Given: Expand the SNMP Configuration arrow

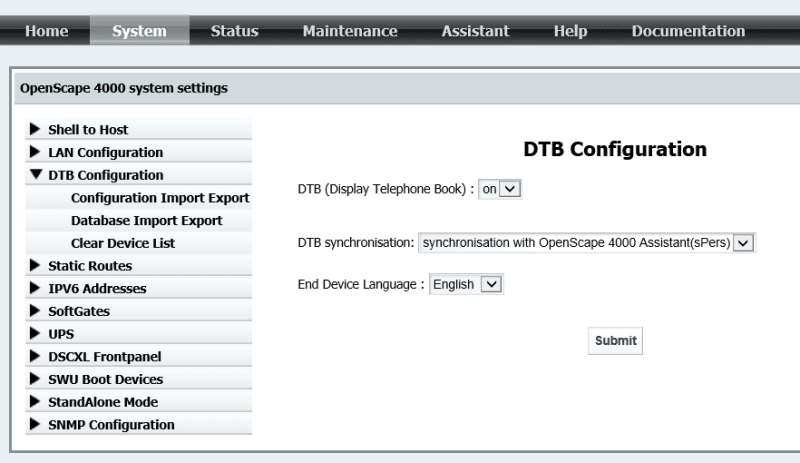Looking at the screenshot, I should (35, 424).
